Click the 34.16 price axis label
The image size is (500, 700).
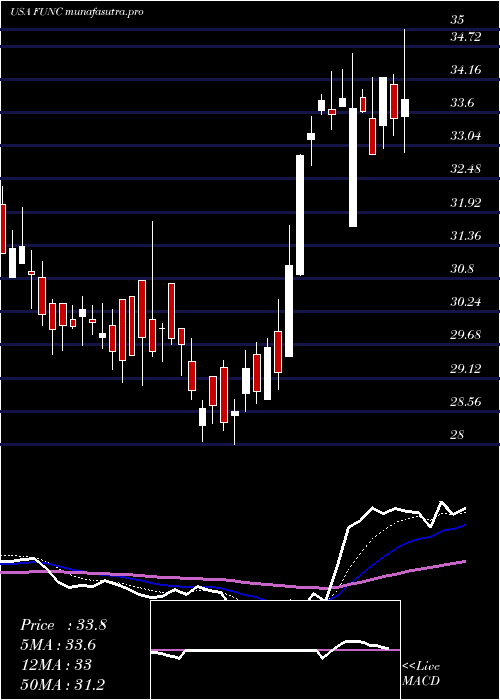click(466, 70)
